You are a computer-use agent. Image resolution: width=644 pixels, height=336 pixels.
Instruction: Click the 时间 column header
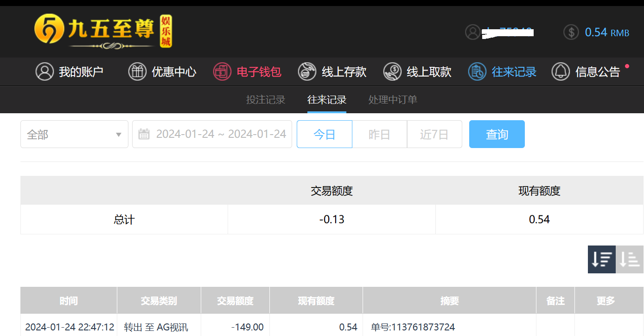pos(69,301)
